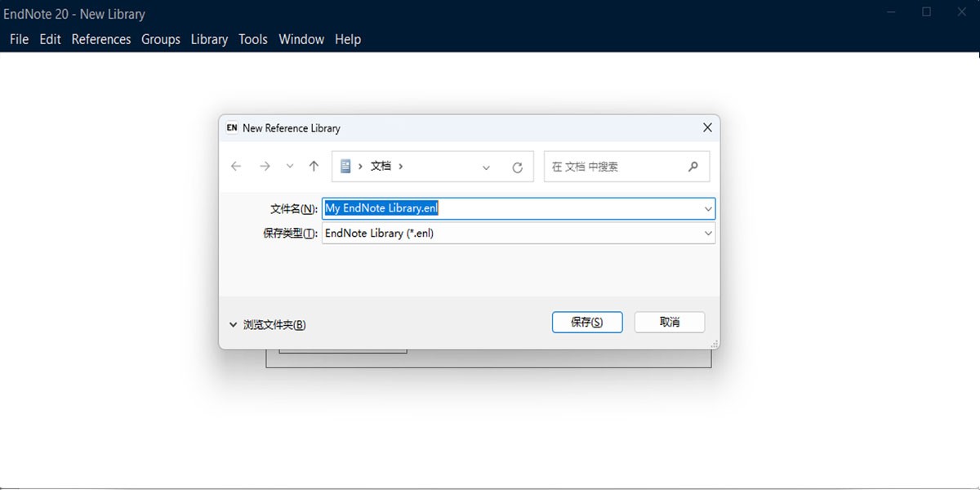
Task: Click the search magnifier icon
Action: 693,167
